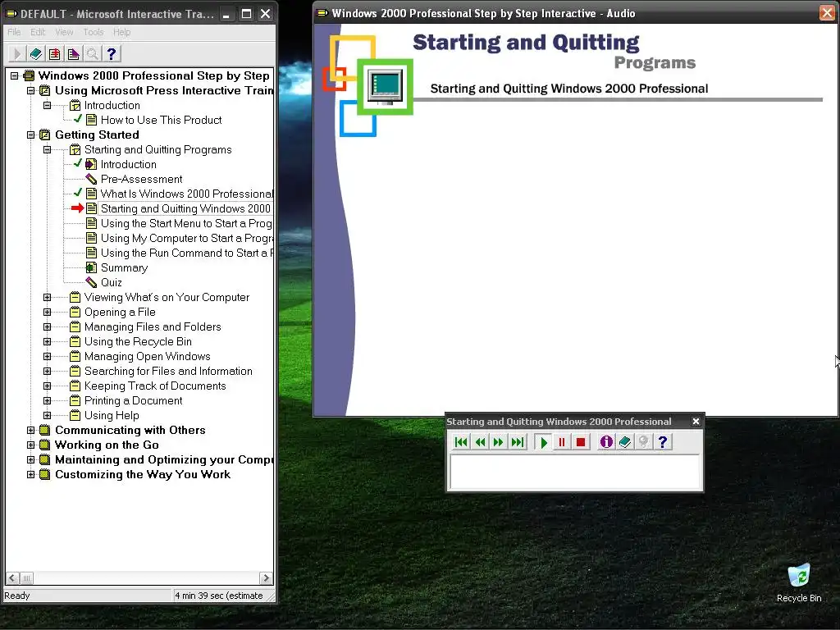Rewind the audio lesson
This screenshot has height=630, width=840.
(480, 442)
